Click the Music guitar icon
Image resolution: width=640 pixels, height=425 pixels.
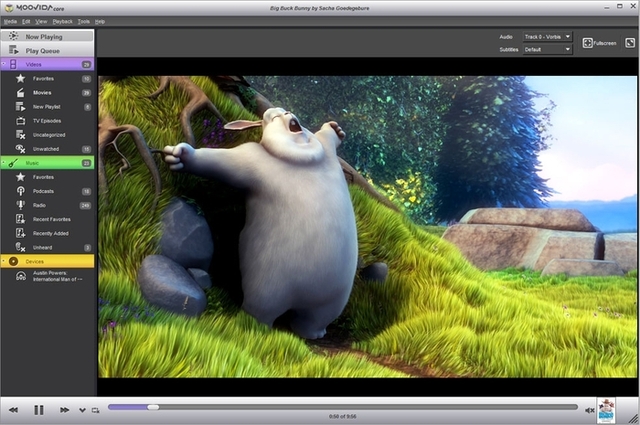[x=13, y=163]
